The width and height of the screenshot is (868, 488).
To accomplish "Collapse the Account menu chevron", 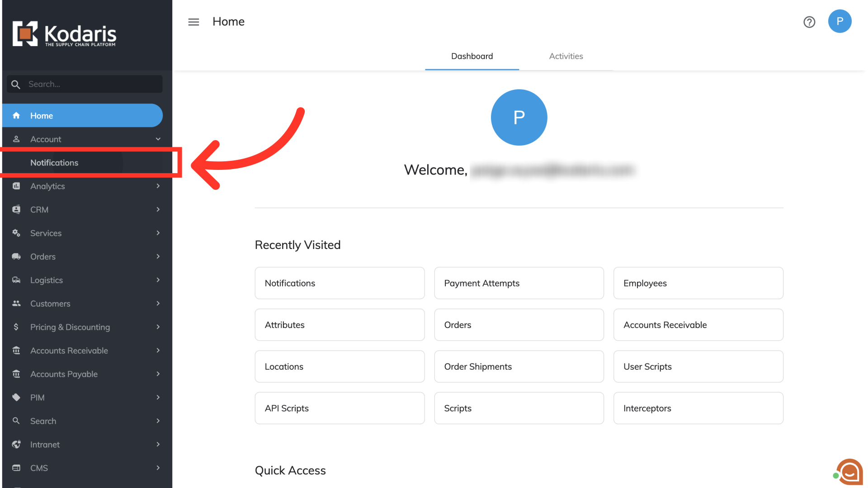I will [158, 139].
